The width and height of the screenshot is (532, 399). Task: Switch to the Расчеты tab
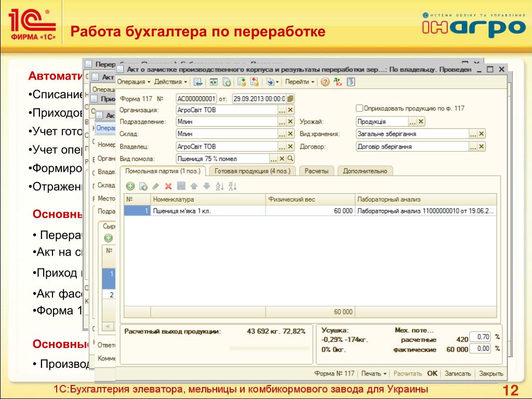(316, 171)
